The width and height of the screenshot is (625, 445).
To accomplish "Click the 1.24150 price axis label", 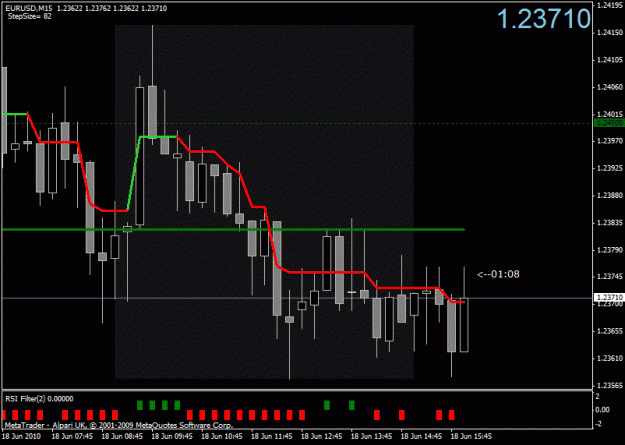I will [608, 32].
